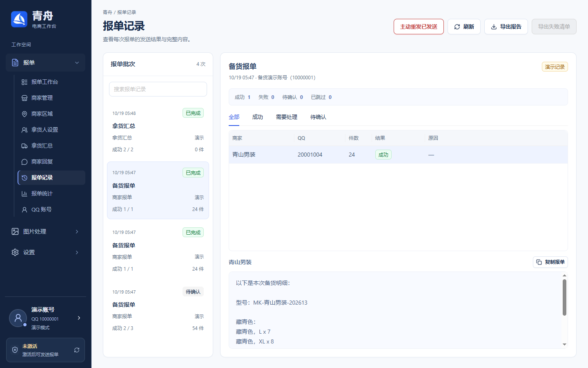The image size is (588, 368).
Task: Open QQ 账号 in sidebar
Action: [51, 209]
